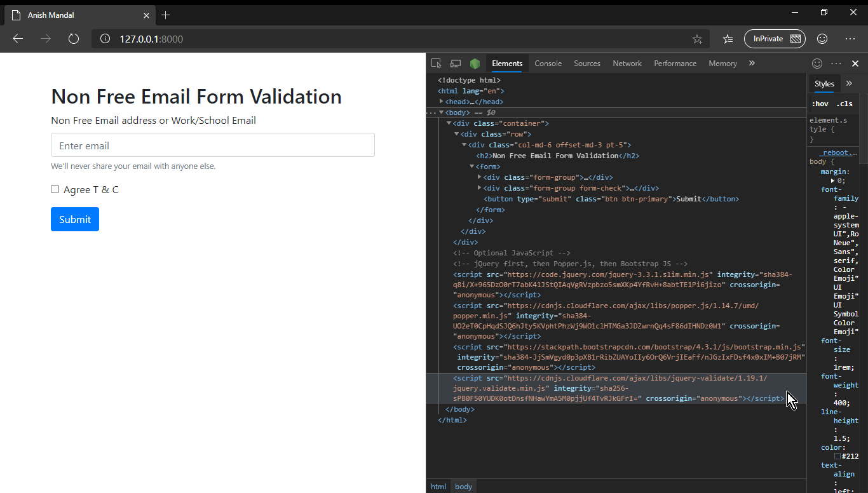
Task: Switch to the Console tab
Action: pyautogui.click(x=548, y=63)
